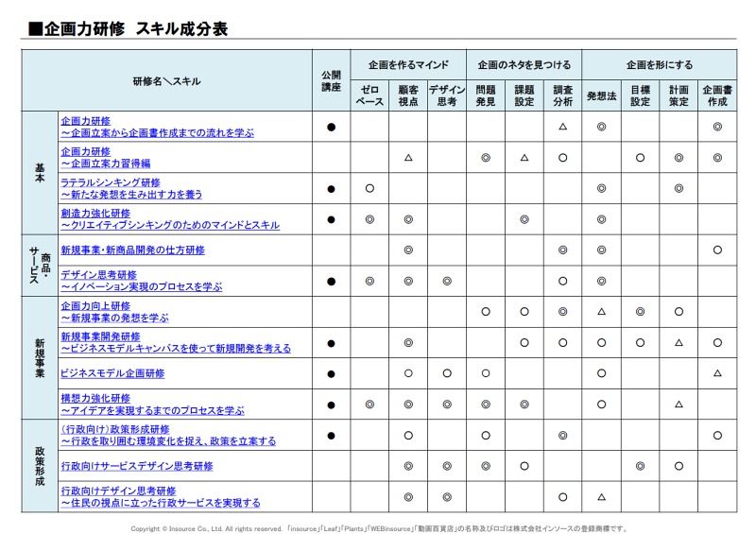Click the 発想法 column header
Image resolution: width=756 pixels, height=534 pixels.
(601, 96)
